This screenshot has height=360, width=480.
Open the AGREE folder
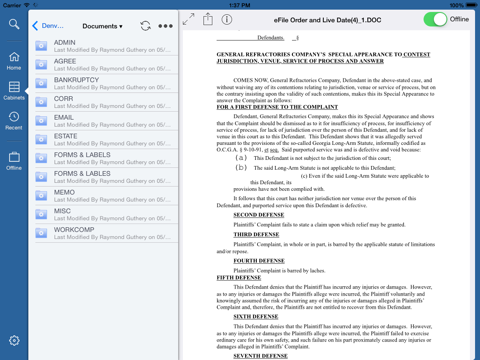(x=106, y=65)
